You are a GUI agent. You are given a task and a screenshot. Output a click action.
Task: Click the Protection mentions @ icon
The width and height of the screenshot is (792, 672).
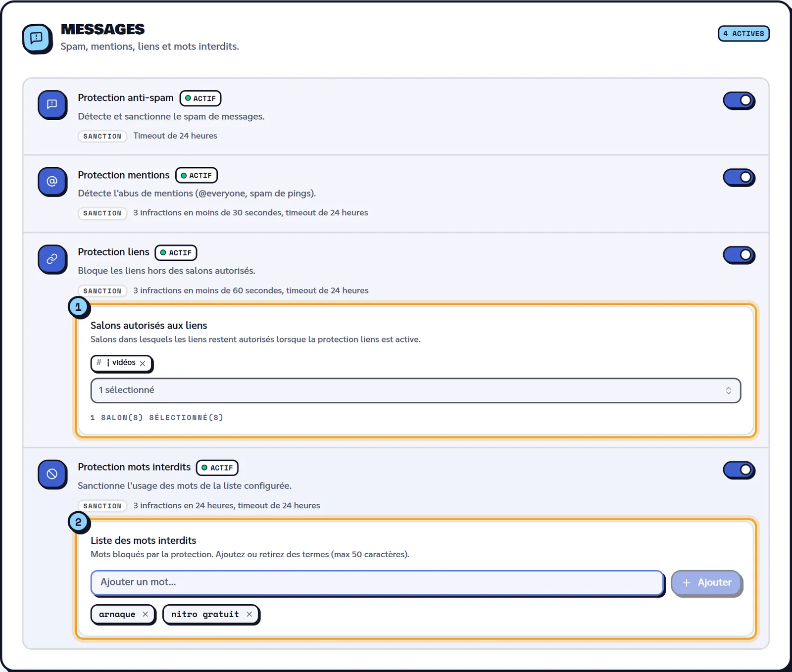pyautogui.click(x=52, y=182)
